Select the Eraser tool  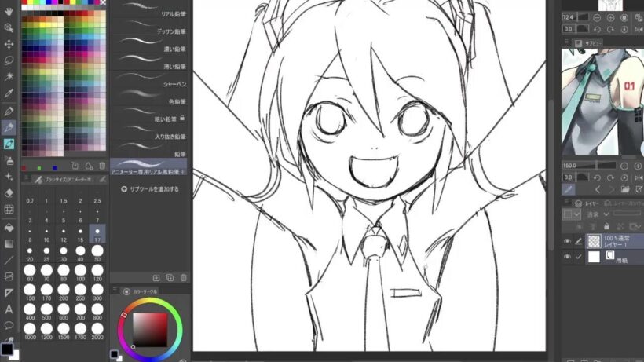9,192
